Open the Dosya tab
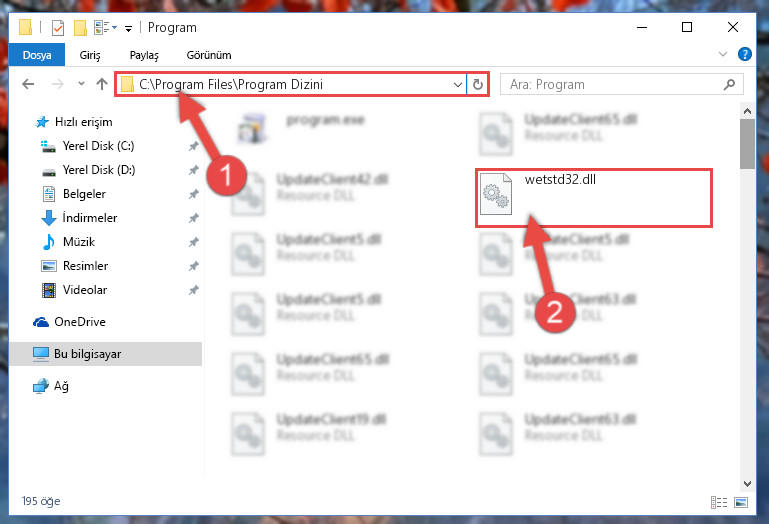Screen dimensions: 769x524 point(37,54)
